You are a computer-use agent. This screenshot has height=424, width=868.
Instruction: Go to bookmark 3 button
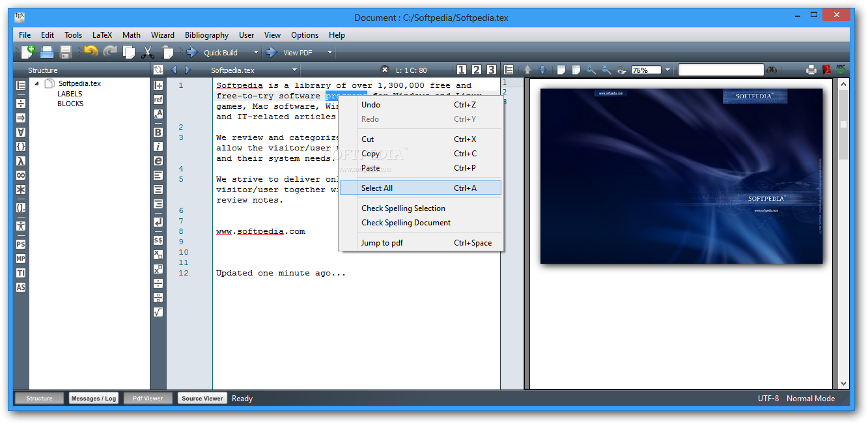pos(492,70)
